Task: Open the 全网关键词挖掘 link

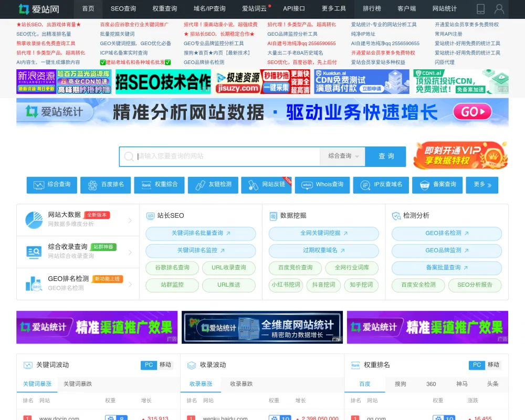Action: (x=324, y=233)
